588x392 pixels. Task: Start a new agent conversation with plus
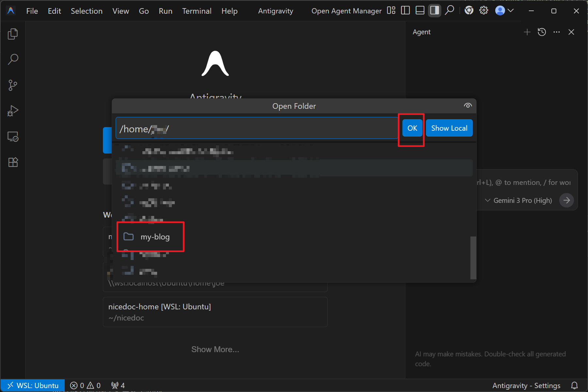(x=527, y=32)
